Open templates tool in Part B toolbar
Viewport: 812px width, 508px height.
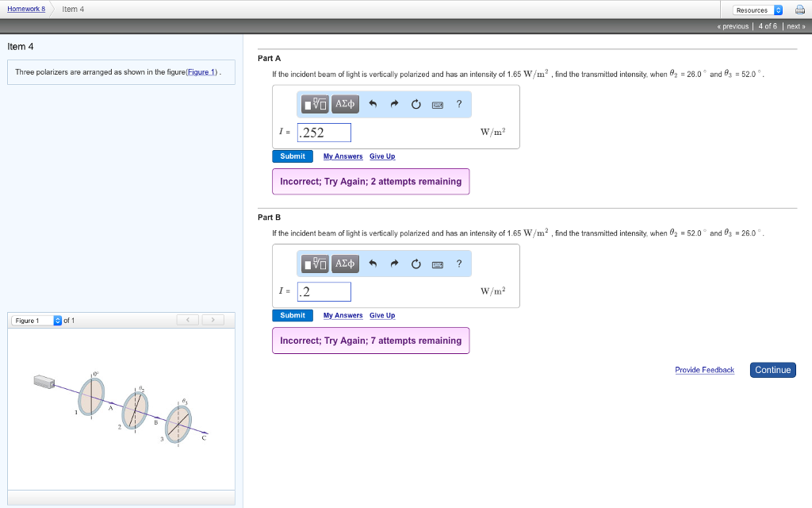click(x=315, y=264)
